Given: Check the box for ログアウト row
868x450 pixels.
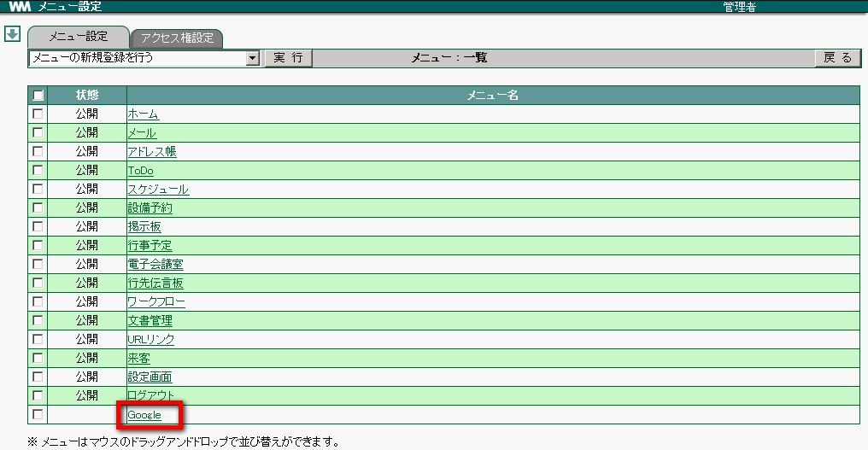Looking at the screenshot, I should click(38, 395).
